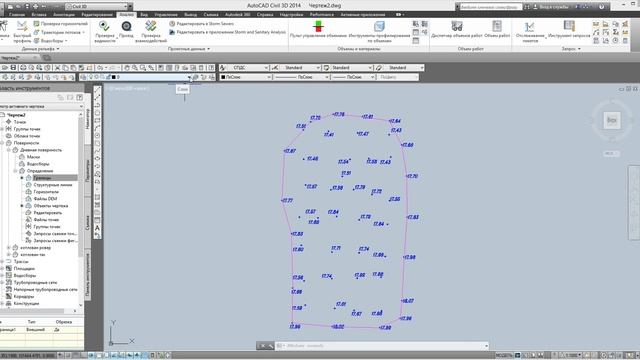
Task: Select Файлы DEM tree item
Action: 44,199
